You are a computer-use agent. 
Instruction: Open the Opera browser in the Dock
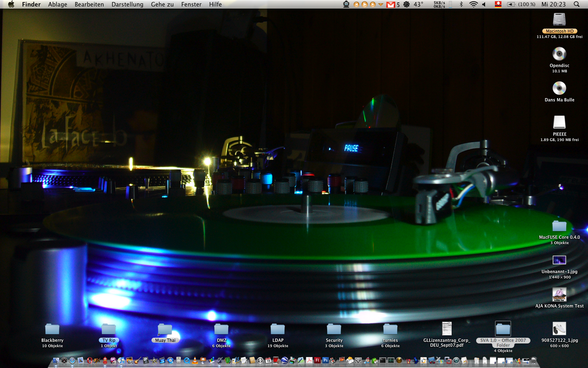[89, 360]
